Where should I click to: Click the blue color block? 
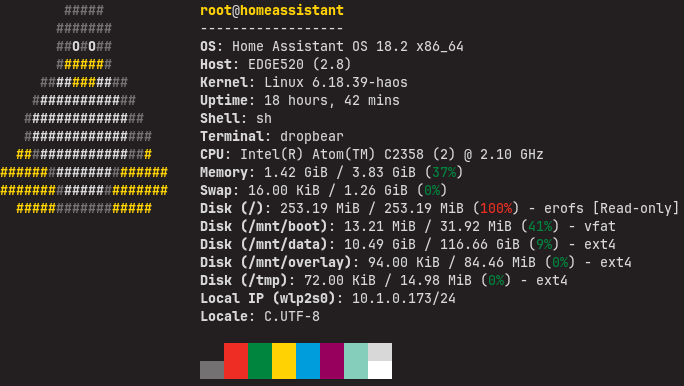point(308,361)
